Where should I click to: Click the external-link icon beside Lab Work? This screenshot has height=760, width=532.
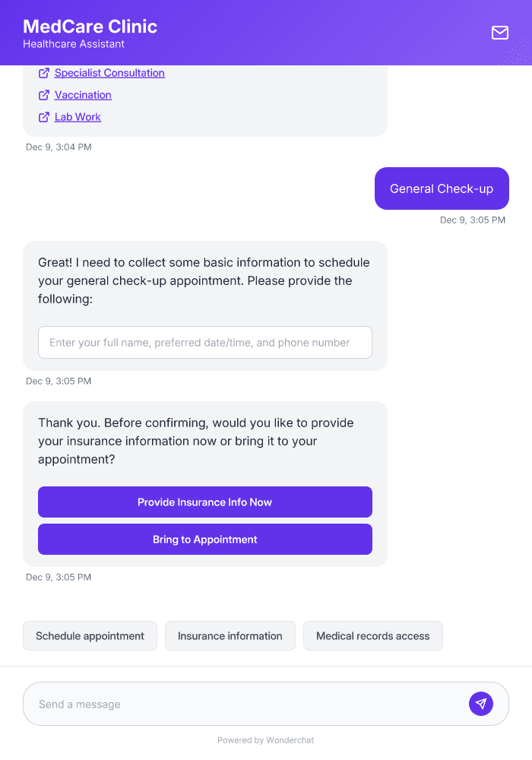[43, 117]
